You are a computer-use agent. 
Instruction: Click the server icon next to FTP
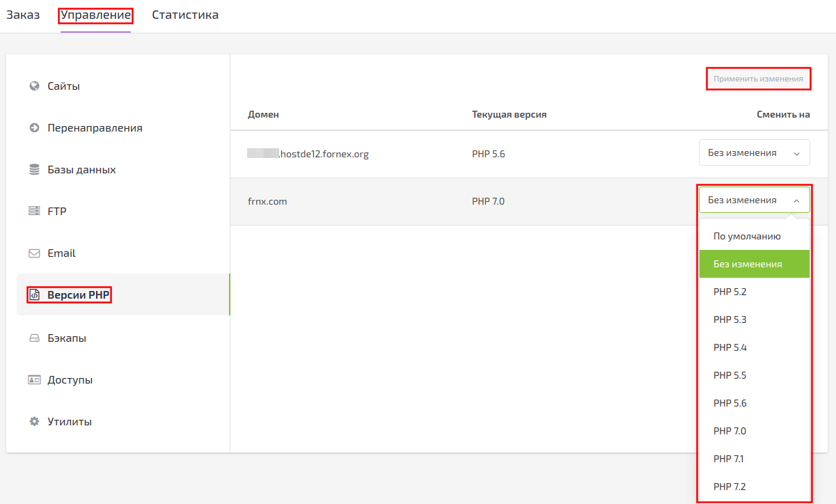pos(34,212)
